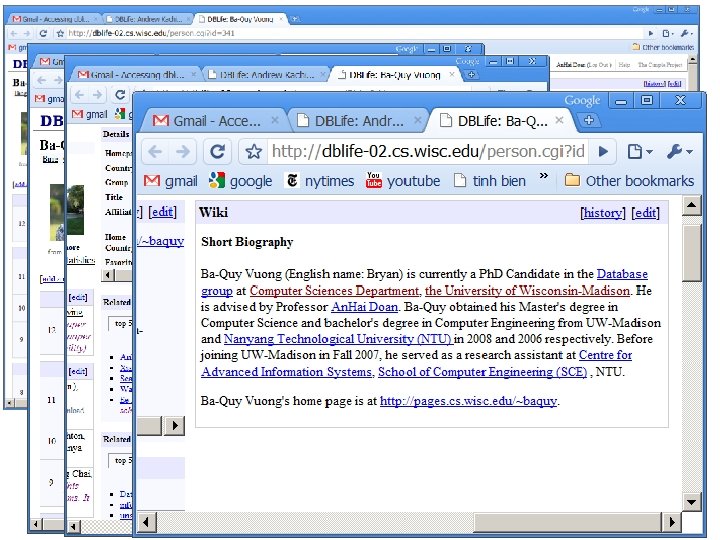Open the Computer Sciences Department link
720x540 pixels.
click(x=334, y=291)
